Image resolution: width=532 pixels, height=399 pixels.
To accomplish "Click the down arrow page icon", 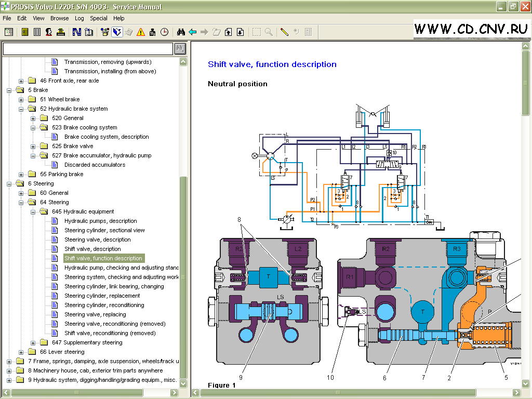I will tap(240, 32).
